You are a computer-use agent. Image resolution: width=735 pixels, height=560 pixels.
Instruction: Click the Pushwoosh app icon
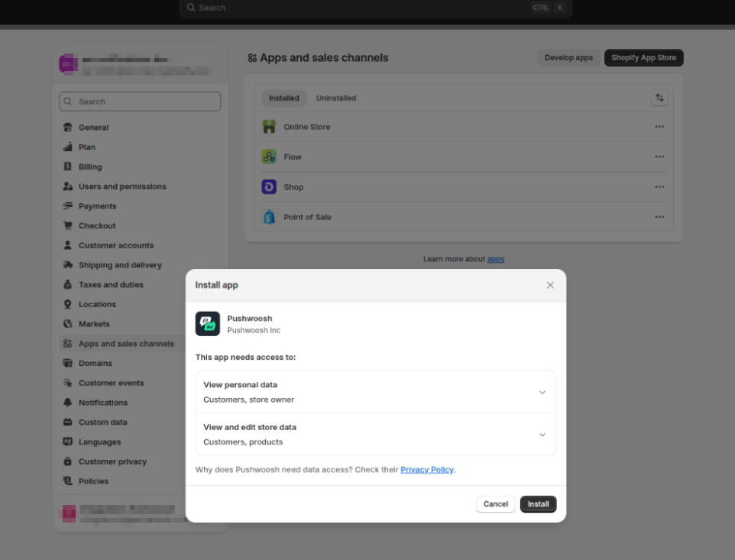pos(208,324)
